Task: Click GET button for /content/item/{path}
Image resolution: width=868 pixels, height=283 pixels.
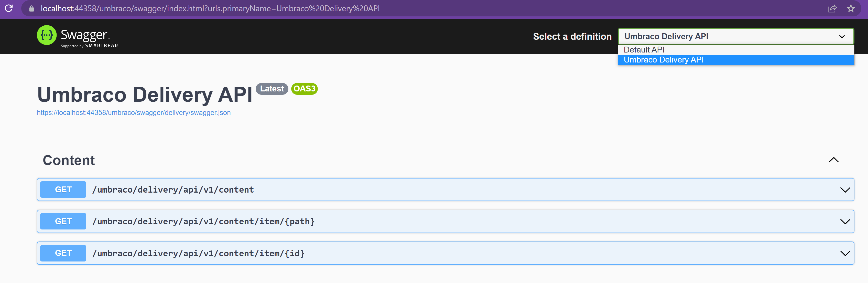Action: (63, 222)
